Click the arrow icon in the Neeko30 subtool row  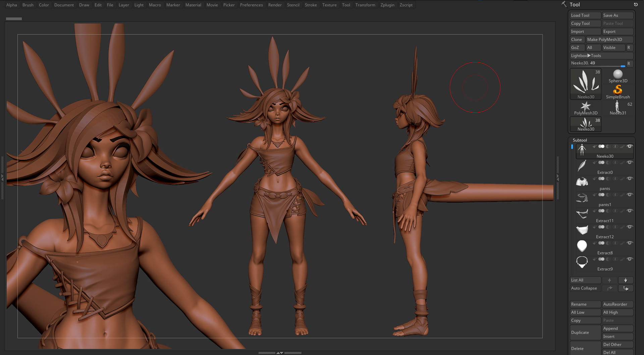[x=594, y=147]
